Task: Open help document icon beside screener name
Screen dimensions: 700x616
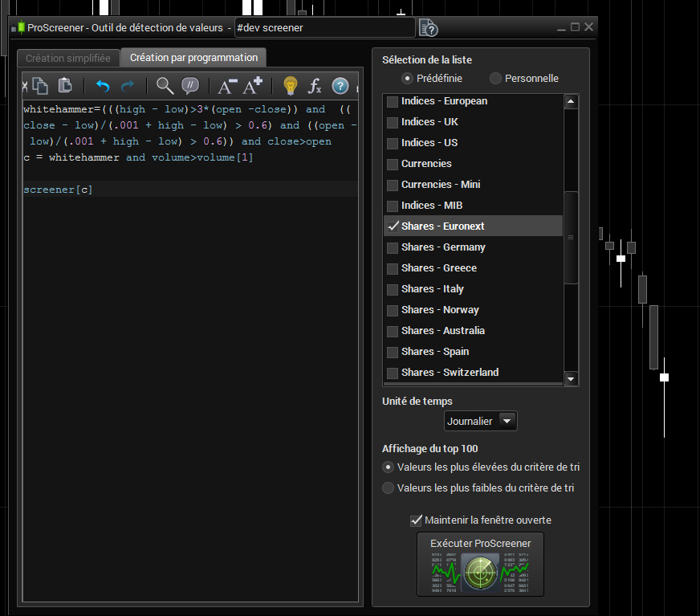Action: [429, 28]
